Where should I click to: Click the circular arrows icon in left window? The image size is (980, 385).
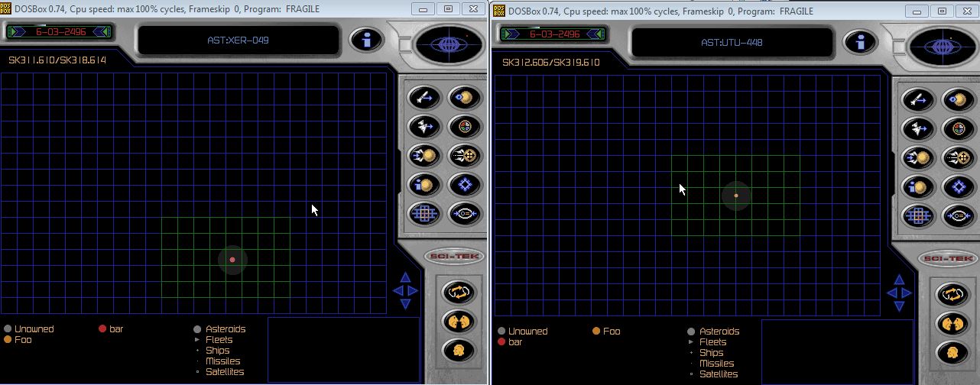point(458,292)
